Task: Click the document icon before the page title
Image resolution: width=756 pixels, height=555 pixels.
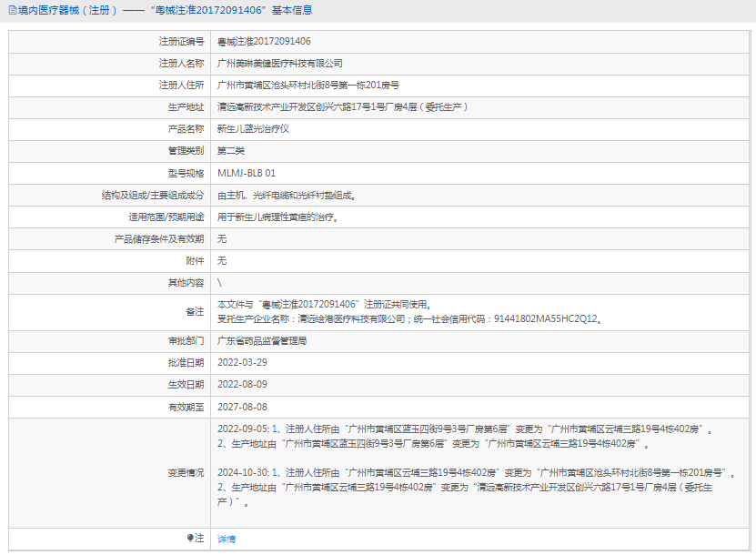Action: (13, 10)
